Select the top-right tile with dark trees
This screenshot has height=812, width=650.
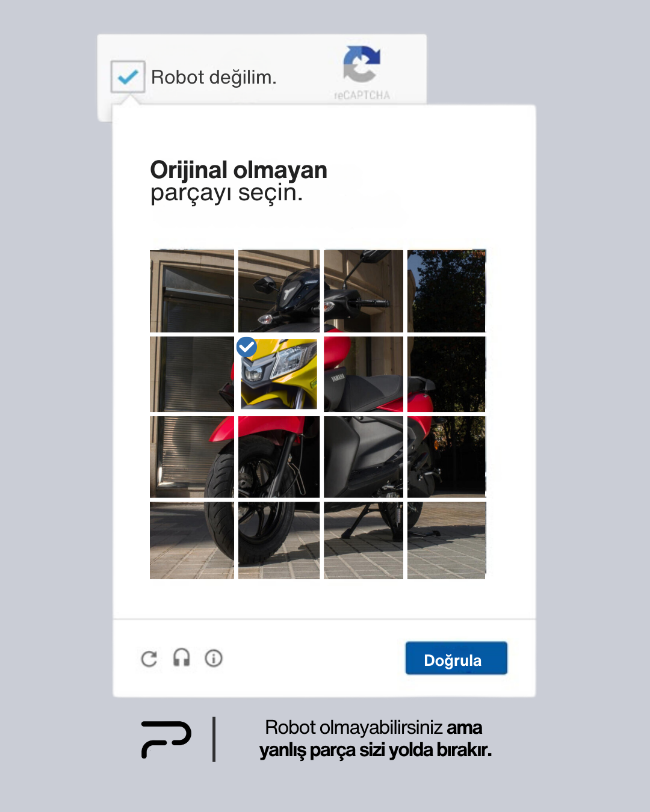447,291
